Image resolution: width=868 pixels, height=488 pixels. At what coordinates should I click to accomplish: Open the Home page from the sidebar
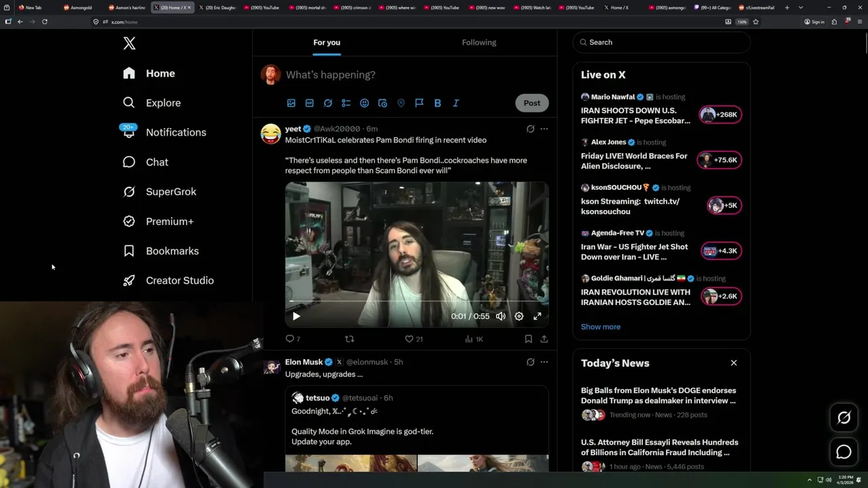pyautogui.click(x=149, y=73)
